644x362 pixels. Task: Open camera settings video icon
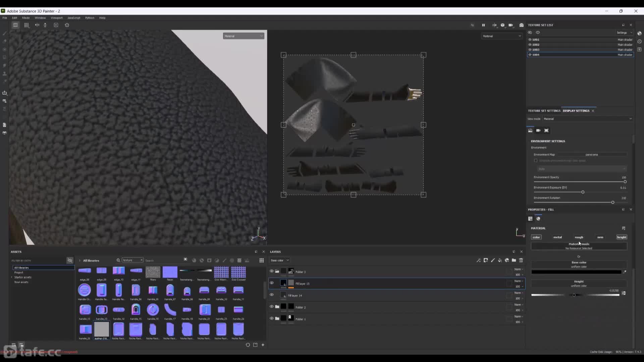511,25
